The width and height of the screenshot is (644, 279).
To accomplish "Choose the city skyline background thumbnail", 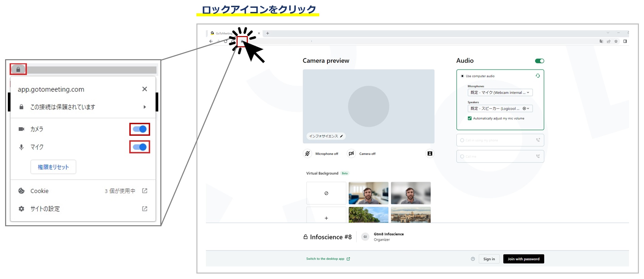I will click(x=410, y=215).
